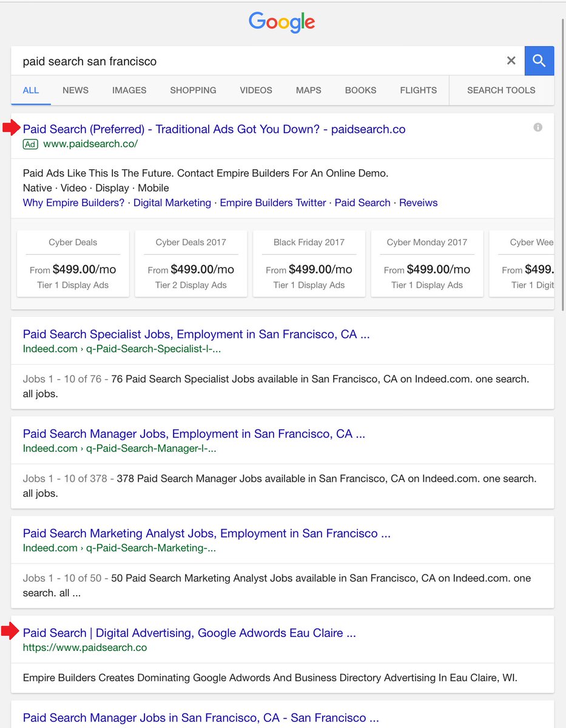Click the Paid Ads Like This Is The Future text

206,173
